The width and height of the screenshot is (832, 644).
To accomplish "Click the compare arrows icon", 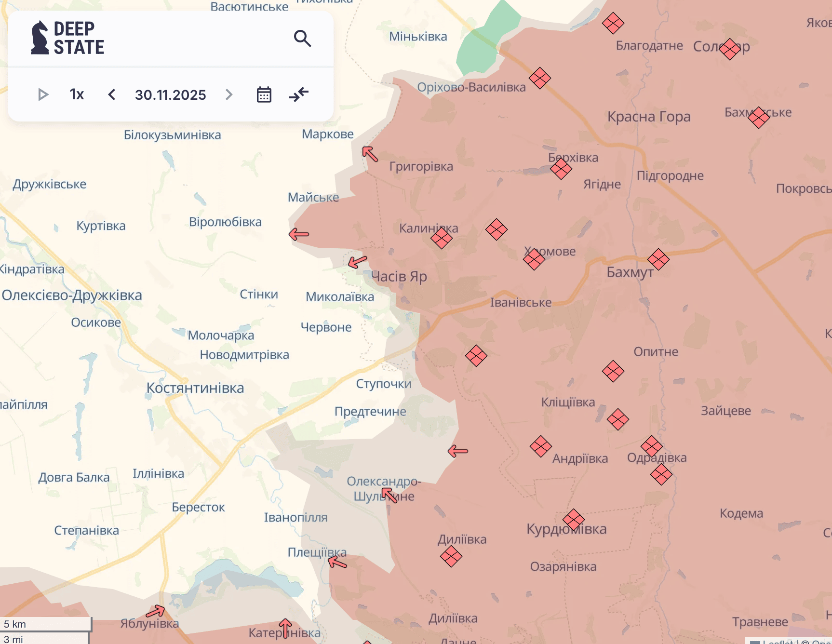I will point(299,94).
